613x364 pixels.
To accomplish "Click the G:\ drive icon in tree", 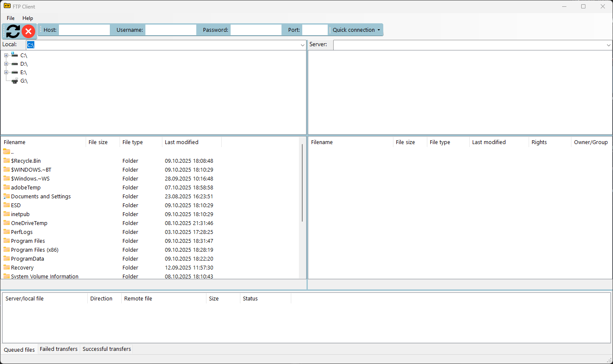I will 15,81.
